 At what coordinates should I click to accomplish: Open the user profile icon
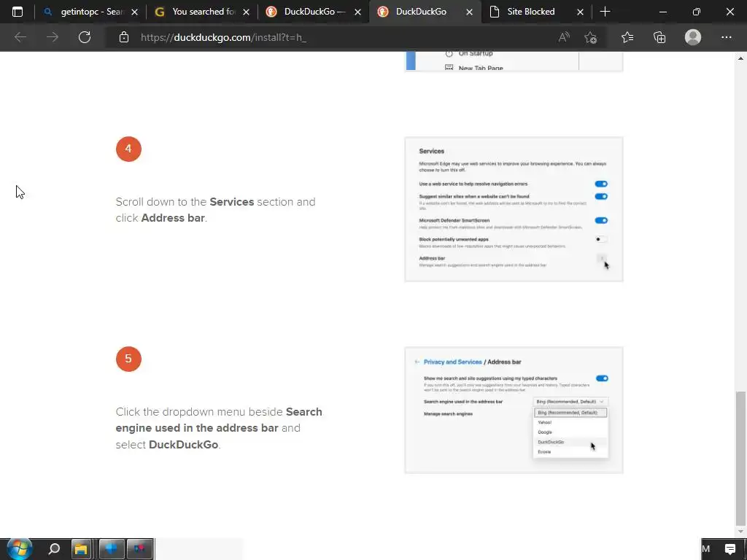(x=693, y=37)
